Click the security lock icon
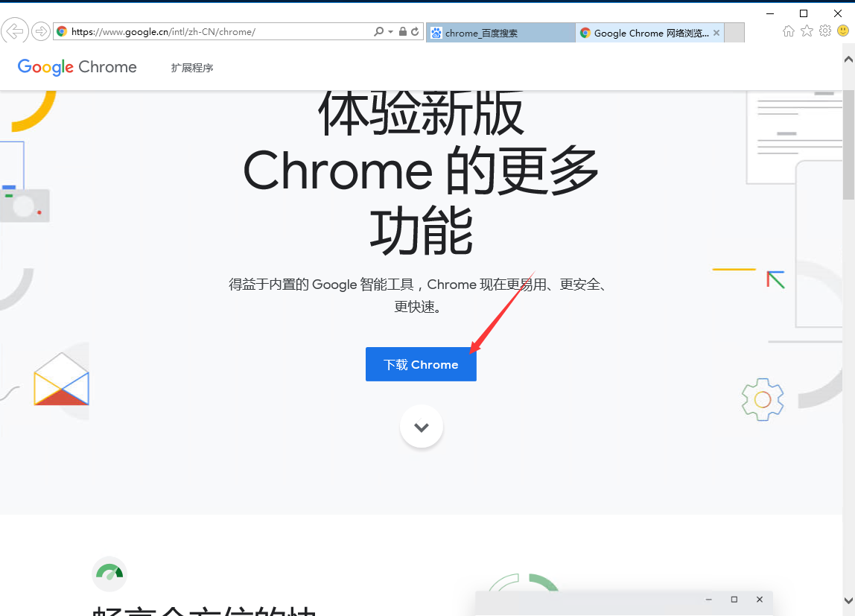Screen dimensions: 855x616 (402, 31)
